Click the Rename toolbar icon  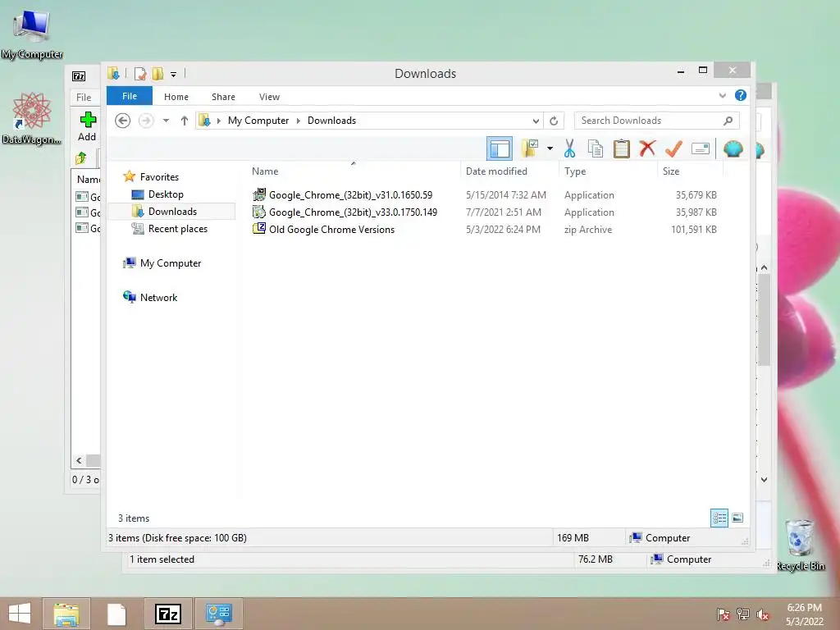coord(701,148)
